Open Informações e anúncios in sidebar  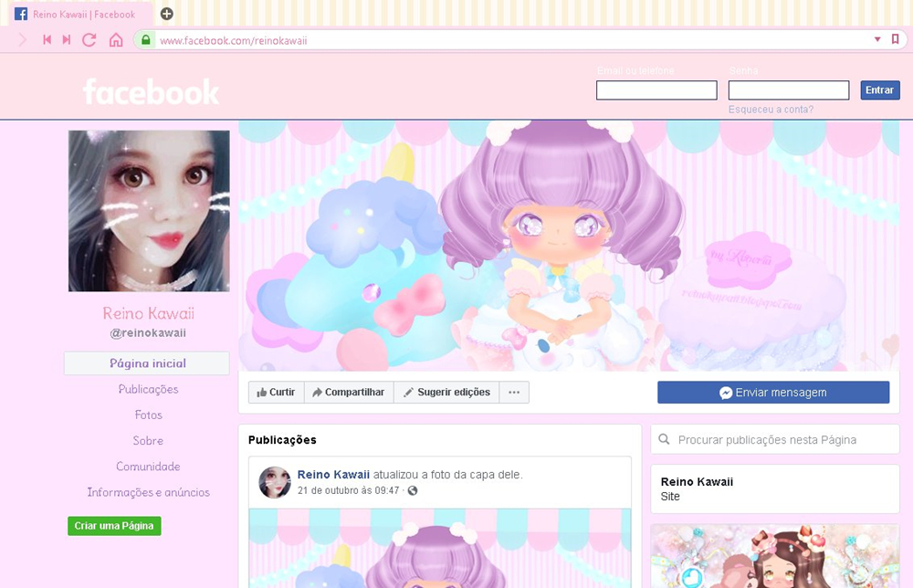pyautogui.click(x=148, y=492)
